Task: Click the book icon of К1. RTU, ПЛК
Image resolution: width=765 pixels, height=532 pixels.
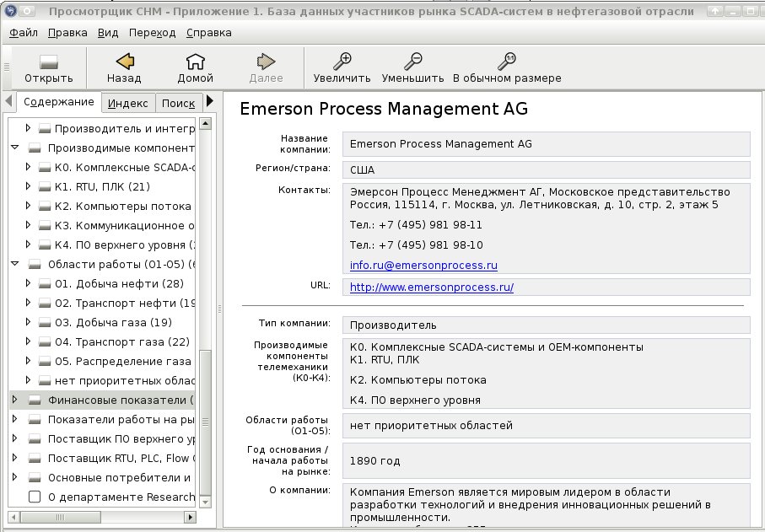Action: (45, 187)
